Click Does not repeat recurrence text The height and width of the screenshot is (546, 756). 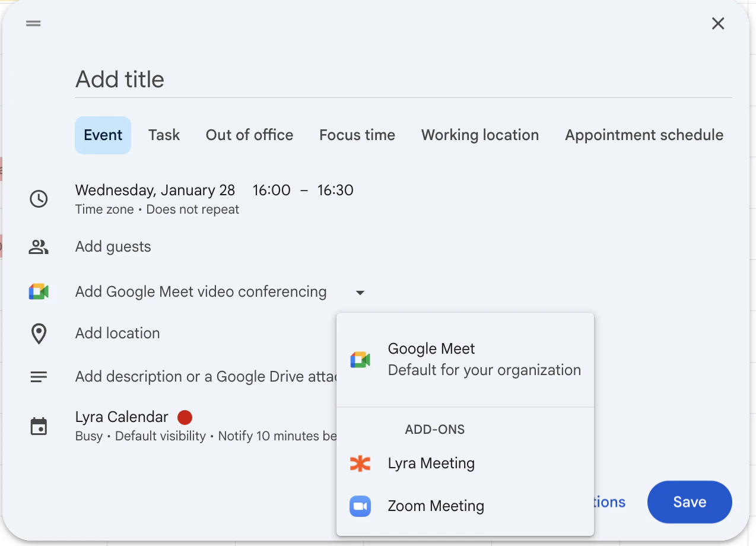193,209
